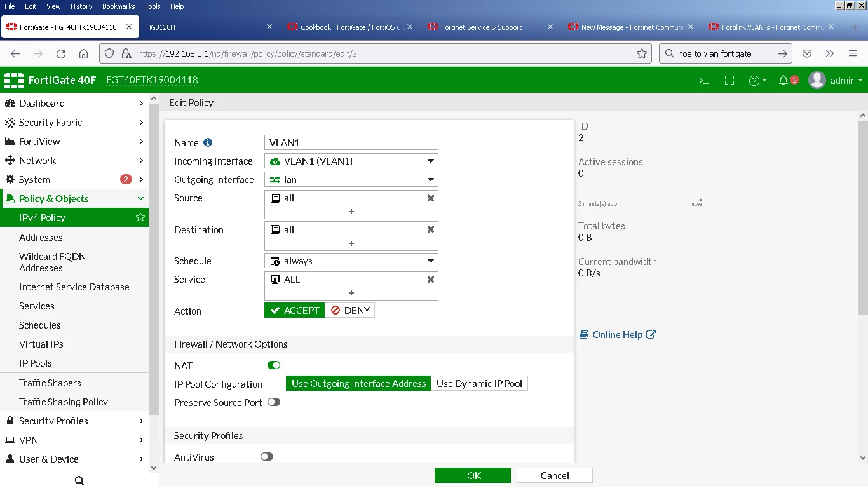Expand the VPN menu

click(x=74, y=440)
